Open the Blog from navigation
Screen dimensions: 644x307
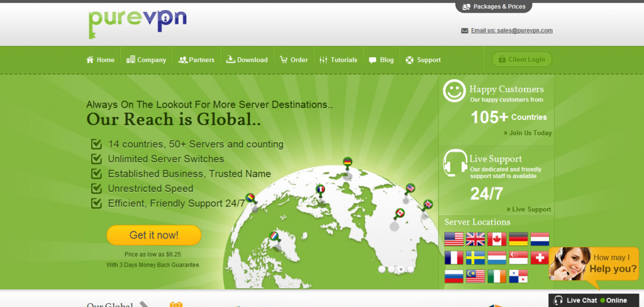click(382, 60)
